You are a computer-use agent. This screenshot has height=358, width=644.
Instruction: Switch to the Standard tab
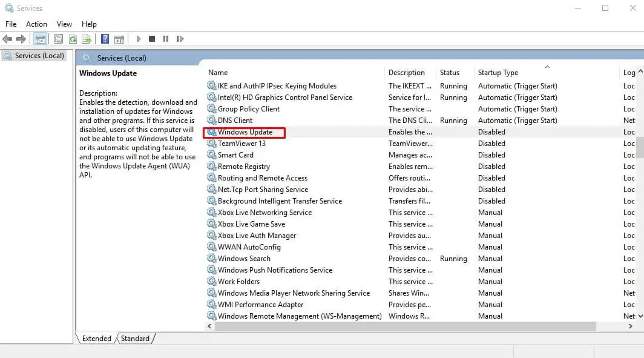click(x=135, y=338)
